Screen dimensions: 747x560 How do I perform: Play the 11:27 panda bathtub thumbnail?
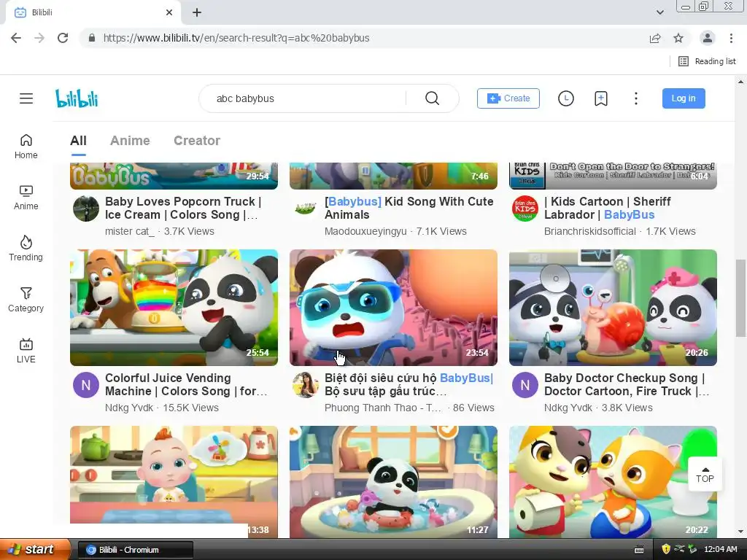[393, 482]
